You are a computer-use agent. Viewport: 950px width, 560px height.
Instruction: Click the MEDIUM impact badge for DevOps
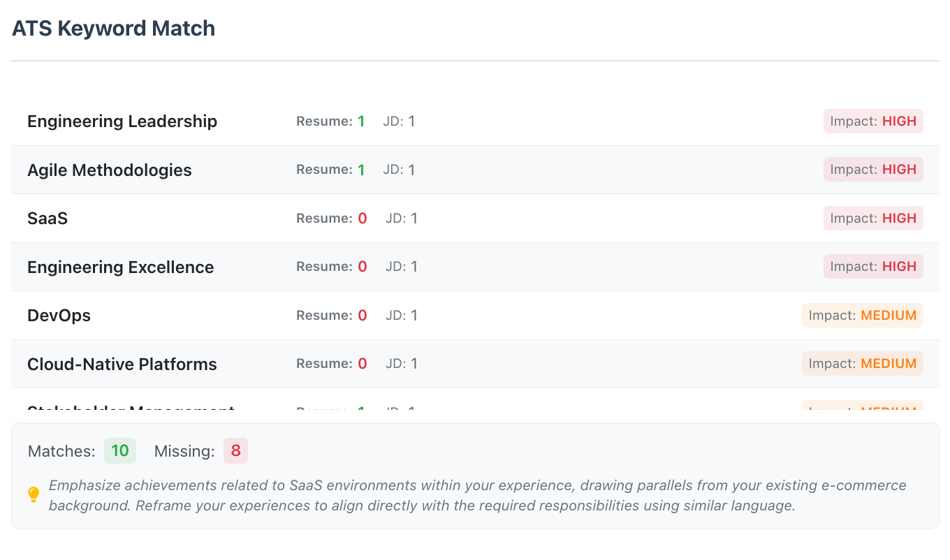863,316
